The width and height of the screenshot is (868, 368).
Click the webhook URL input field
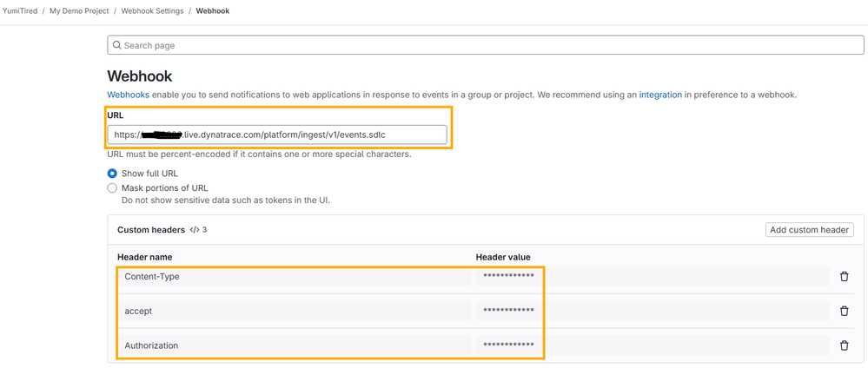277,135
